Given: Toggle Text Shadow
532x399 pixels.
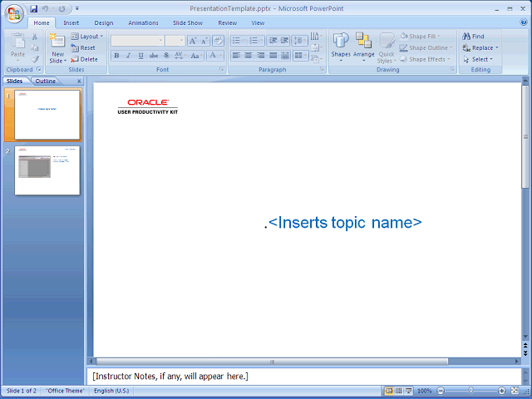Looking at the screenshot, I should point(166,56).
